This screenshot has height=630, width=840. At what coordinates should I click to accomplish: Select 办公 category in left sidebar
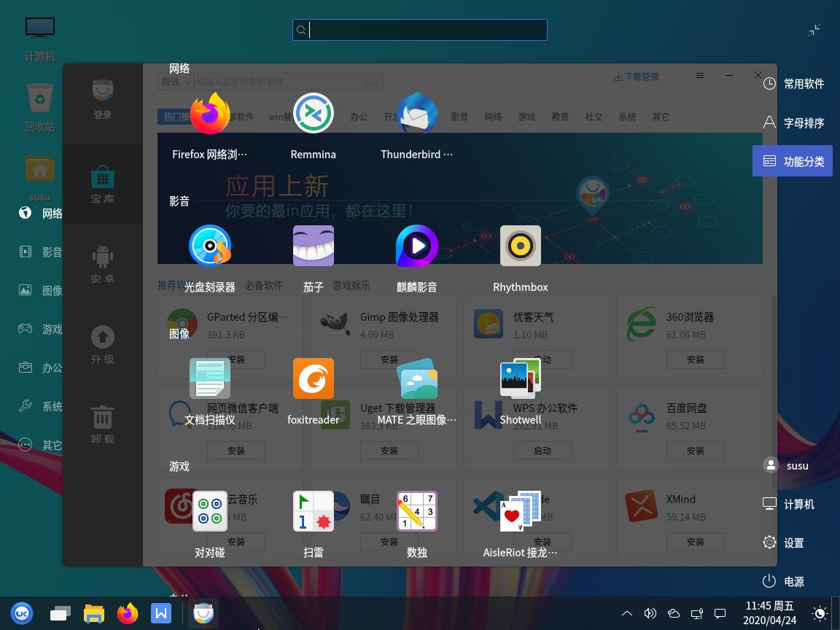(x=40, y=367)
